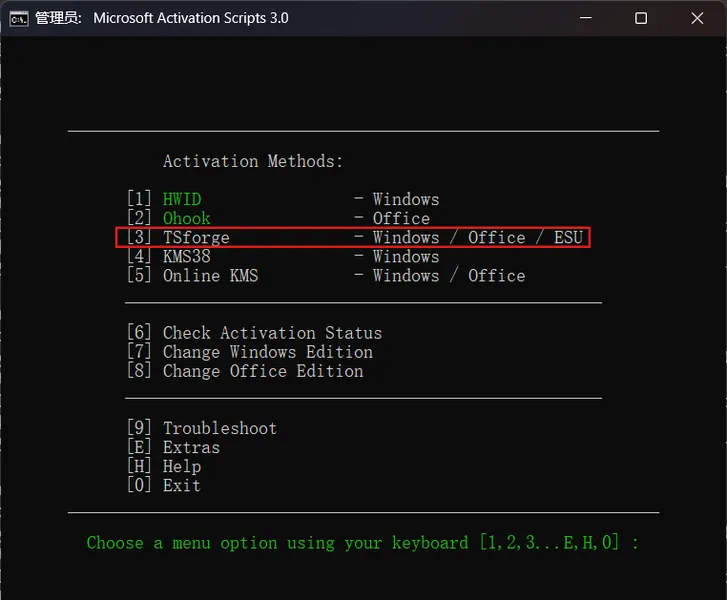The height and width of the screenshot is (600, 727).
Task: Select Change Office Edition
Action: [263, 371]
